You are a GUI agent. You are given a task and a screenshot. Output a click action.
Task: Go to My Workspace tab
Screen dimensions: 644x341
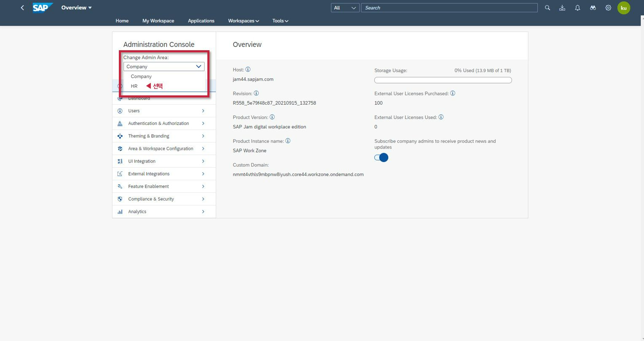point(158,21)
